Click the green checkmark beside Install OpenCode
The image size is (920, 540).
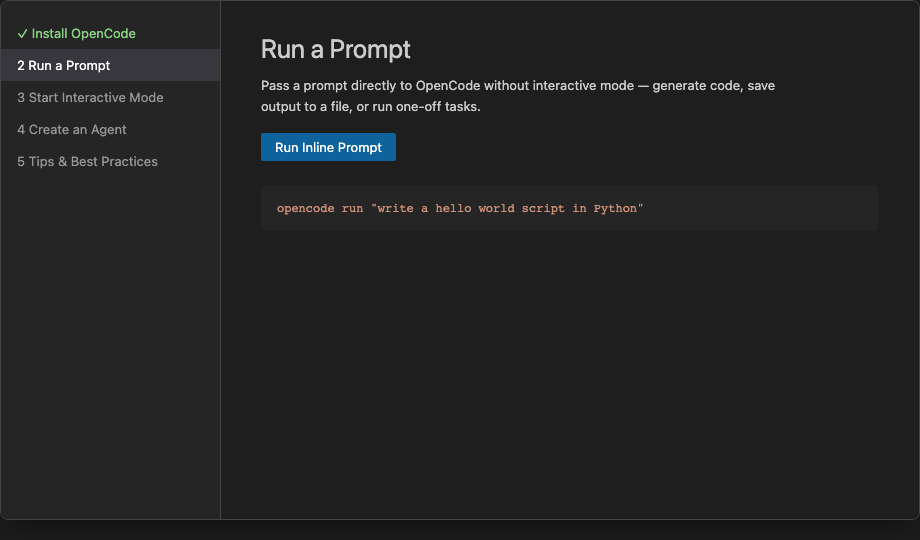pyautogui.click(x=22, y=34)
